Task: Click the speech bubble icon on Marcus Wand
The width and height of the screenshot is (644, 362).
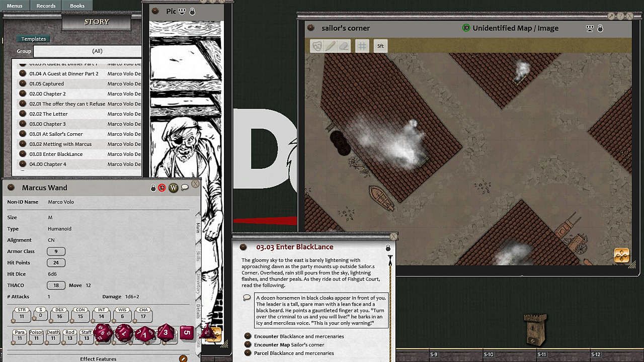Action: click(185, 188)
